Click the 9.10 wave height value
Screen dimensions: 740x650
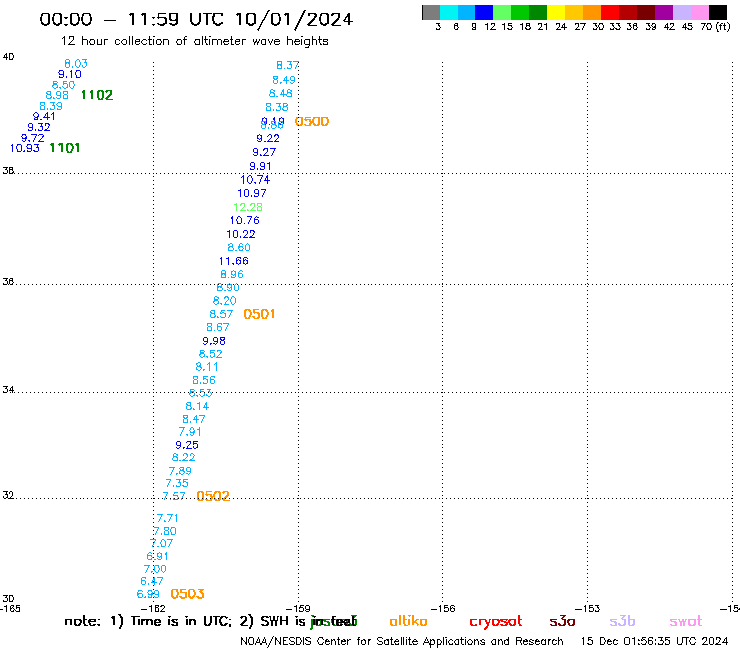(70, 75)
